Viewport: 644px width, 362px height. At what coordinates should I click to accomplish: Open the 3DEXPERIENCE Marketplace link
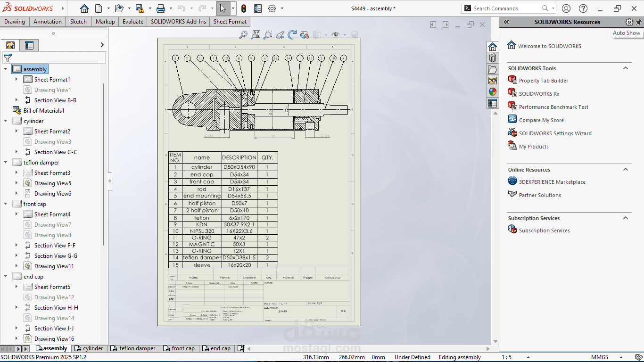click(x=552, y=182)
